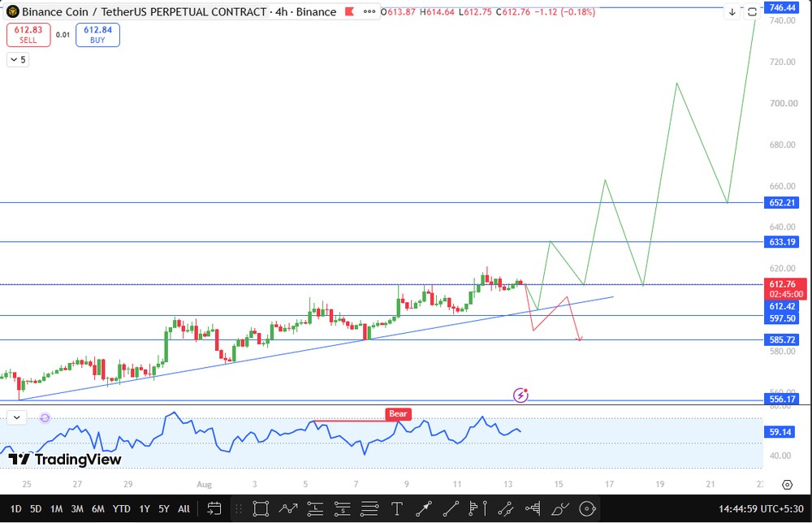The image size is (812, 523).
Task: Select the arrow line drawing tool
Action: (424, 509)
